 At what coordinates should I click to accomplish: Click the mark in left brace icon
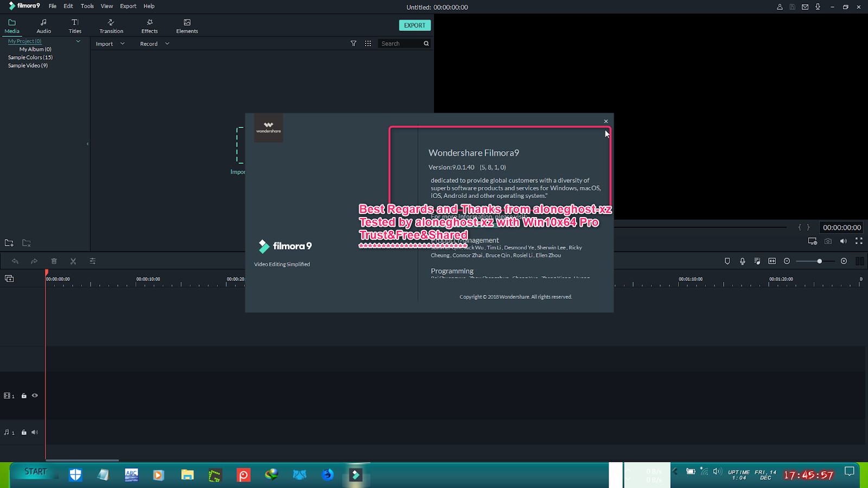(800, 228)
